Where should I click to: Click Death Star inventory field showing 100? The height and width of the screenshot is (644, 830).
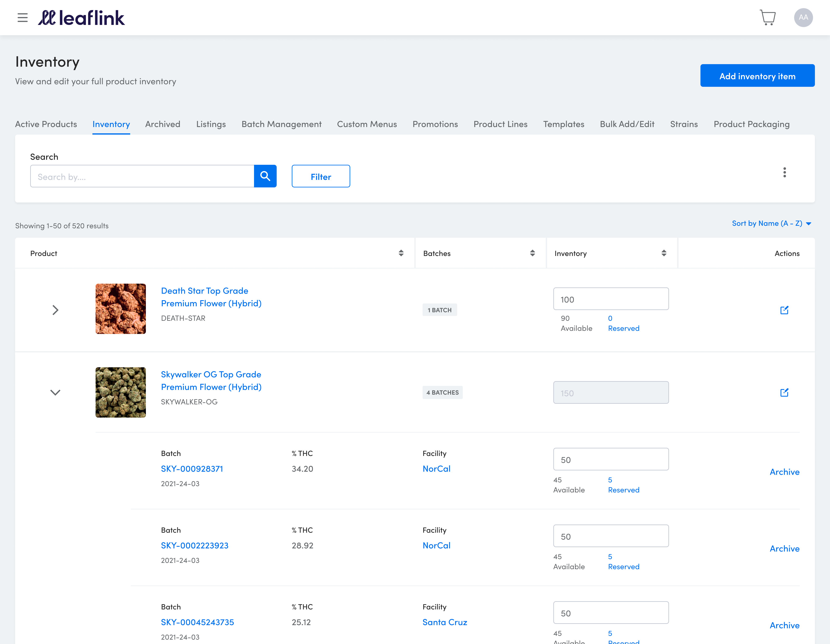pyautogui.click(x=611, y=299)
